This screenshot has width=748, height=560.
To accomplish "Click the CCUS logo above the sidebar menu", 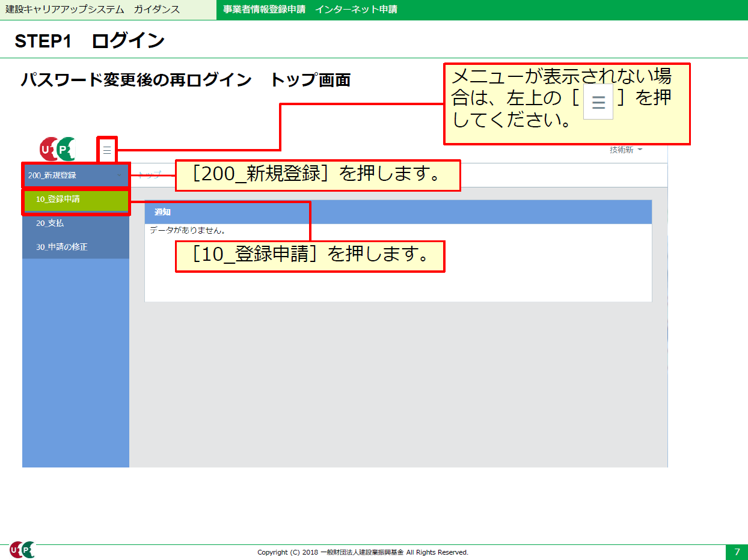I will click(58, 149).
